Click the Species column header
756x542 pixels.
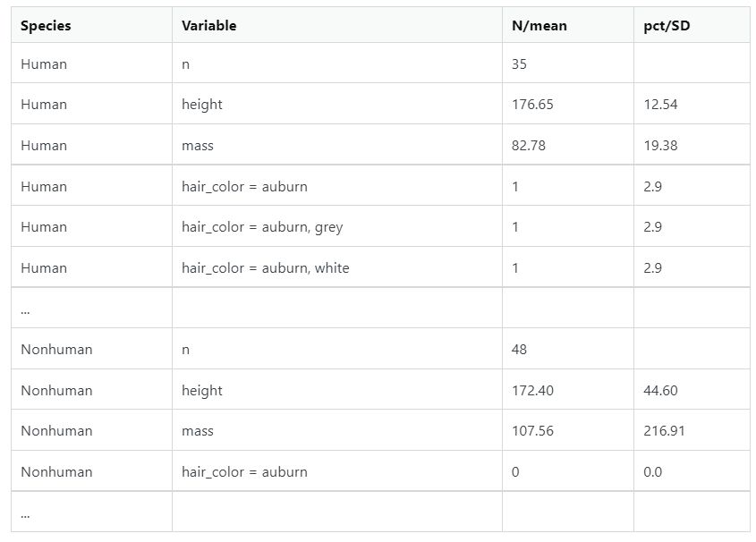click(x=46, y=26)
